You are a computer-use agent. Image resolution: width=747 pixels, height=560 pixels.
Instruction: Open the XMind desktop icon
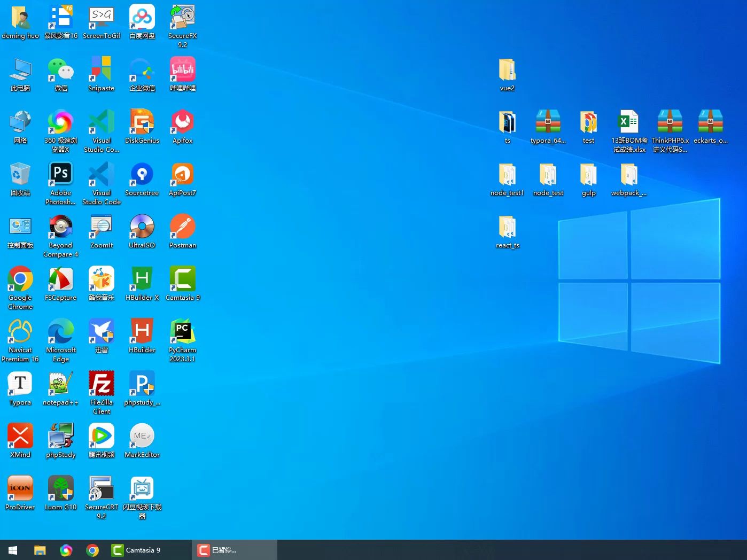pyautogui.click(x=20, y=441)
